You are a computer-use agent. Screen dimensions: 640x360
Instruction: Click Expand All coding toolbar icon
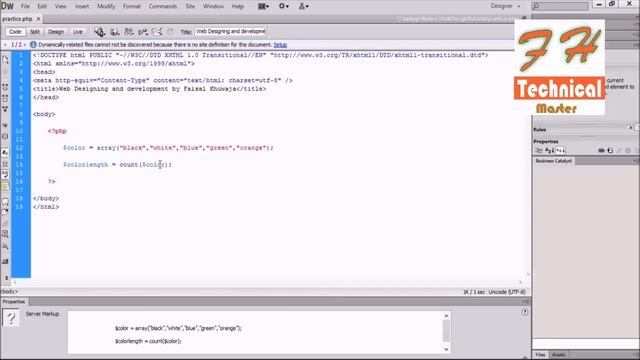point(5,109)
